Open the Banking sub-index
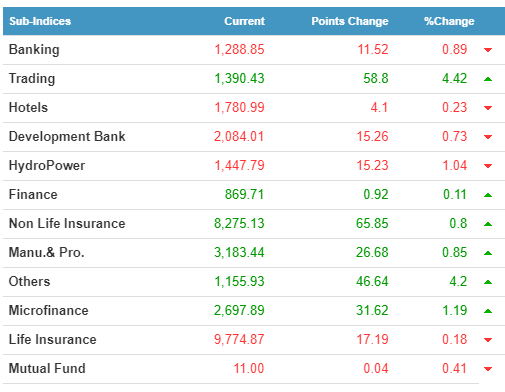 pyautogui.click(x=34, y=50)
